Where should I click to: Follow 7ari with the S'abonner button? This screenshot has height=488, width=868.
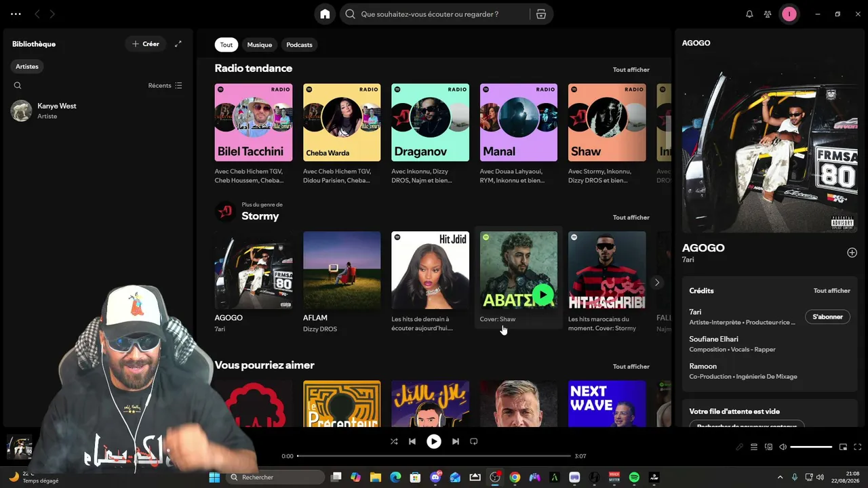827,317
